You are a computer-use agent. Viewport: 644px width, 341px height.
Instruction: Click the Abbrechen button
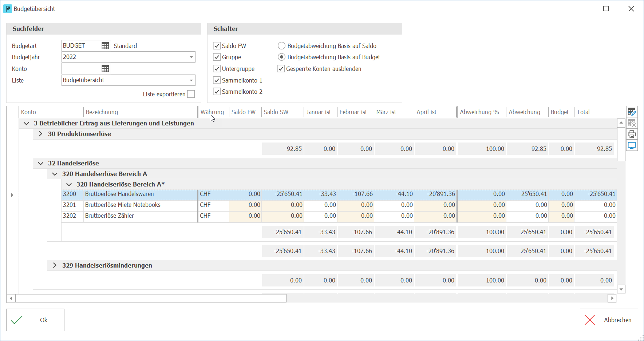(609, 320)
